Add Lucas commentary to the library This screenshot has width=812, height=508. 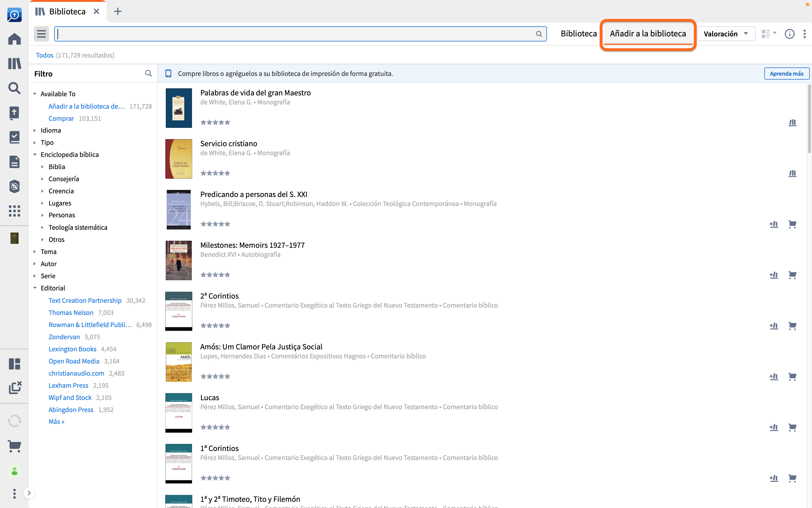pyautogui.click(x=774, y=427)
